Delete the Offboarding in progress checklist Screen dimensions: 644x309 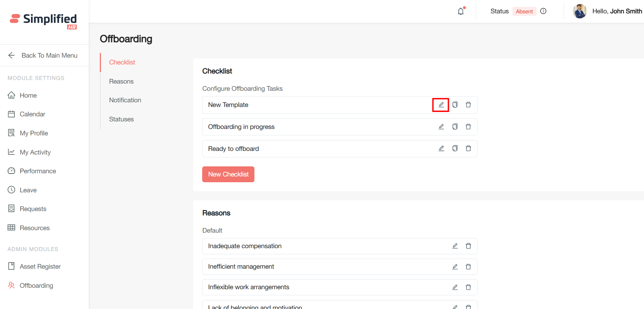468,127
